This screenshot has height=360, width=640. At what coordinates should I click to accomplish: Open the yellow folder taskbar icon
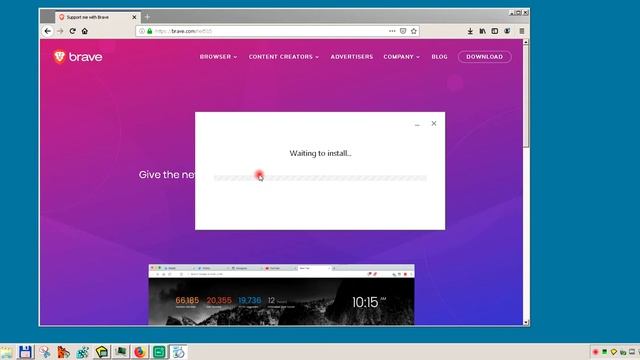coord(102,352)
